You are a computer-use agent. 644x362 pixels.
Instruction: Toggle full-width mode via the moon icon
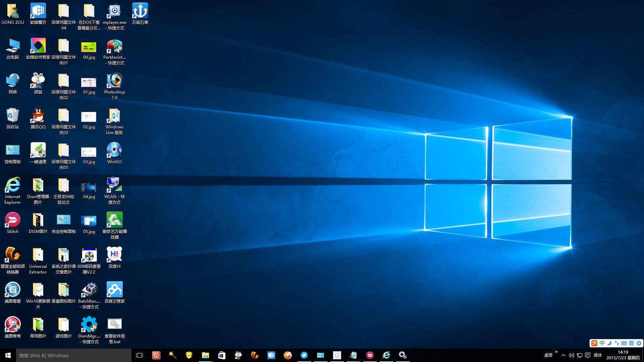609,343
